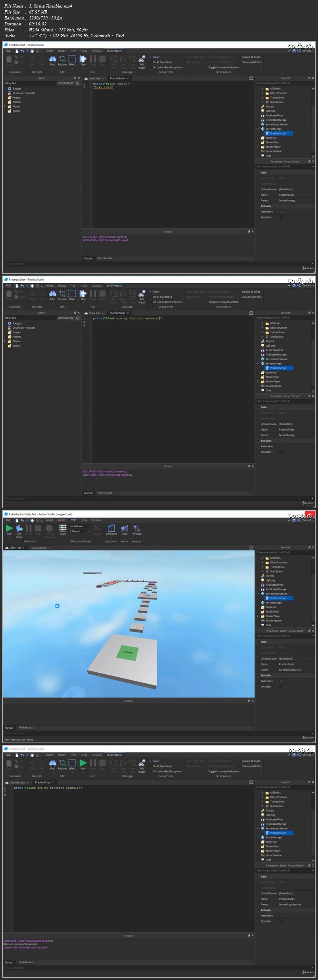
Task: Click Add Watch icon in 00:02:00 frame
Action: (x=142, y=59)
